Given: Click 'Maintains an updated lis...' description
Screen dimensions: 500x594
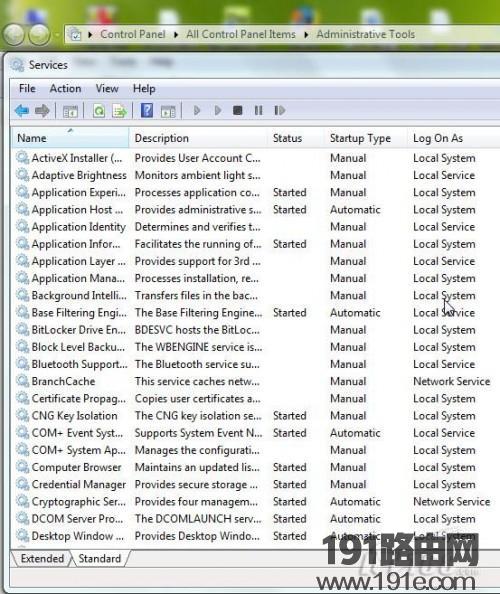Looking at the screenshot, I should click(197, 467).
